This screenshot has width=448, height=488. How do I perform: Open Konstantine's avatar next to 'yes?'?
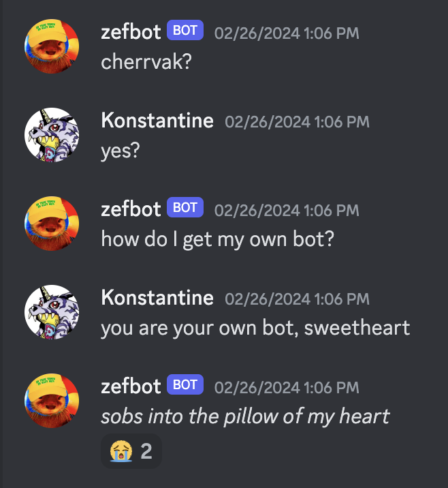coord(52,135)
